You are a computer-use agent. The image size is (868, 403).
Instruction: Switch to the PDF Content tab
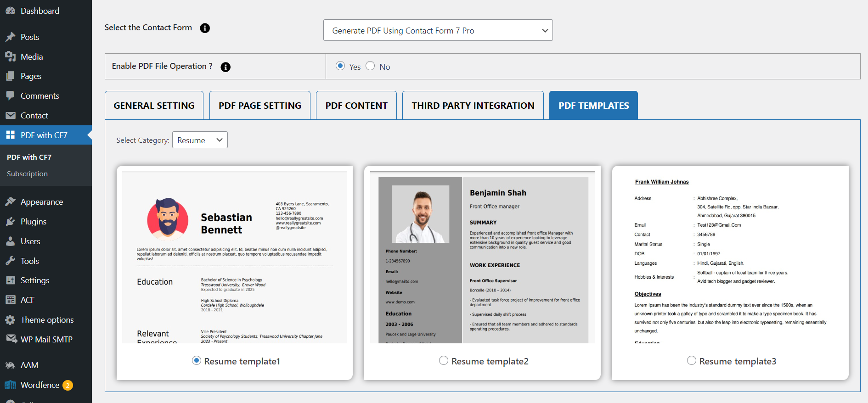coord(356,106)
